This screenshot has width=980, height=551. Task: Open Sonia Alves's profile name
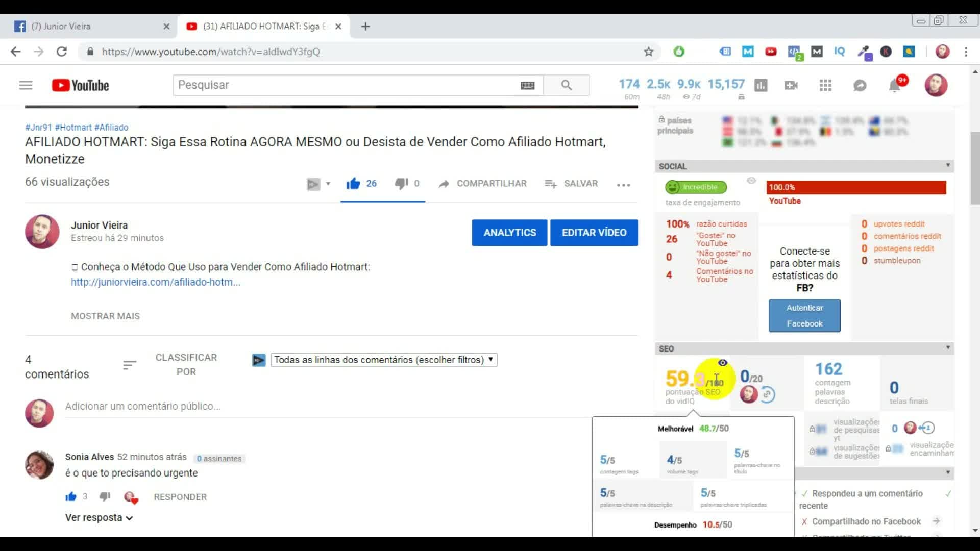[89, 457]
